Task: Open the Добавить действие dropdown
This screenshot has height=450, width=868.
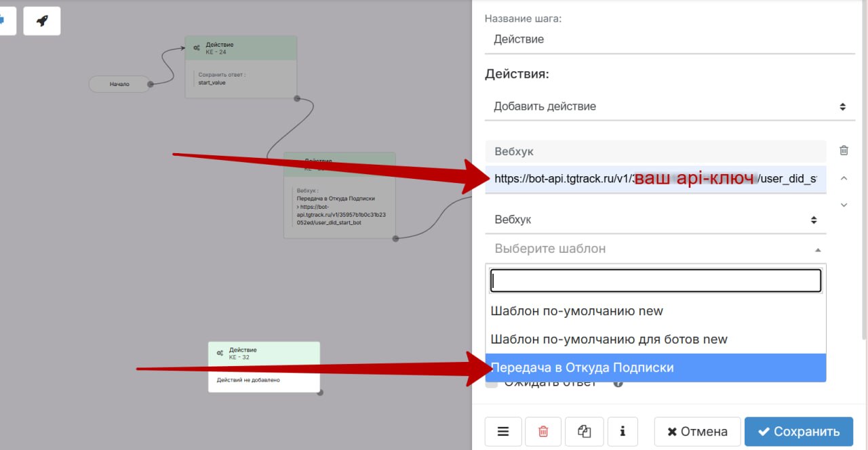Action: [669, 106]
